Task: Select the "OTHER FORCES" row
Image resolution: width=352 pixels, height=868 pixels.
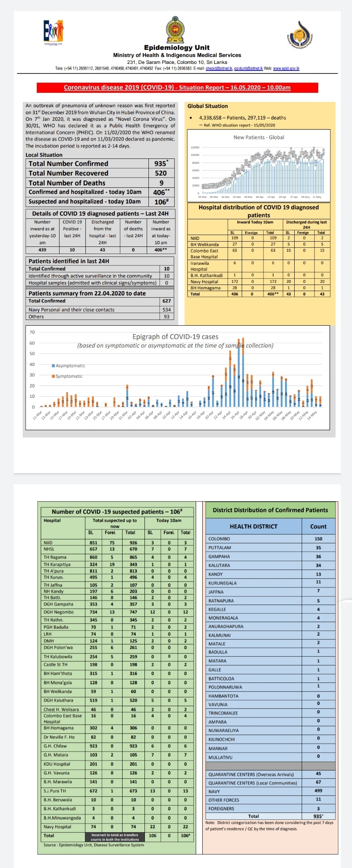Action: 270,800
